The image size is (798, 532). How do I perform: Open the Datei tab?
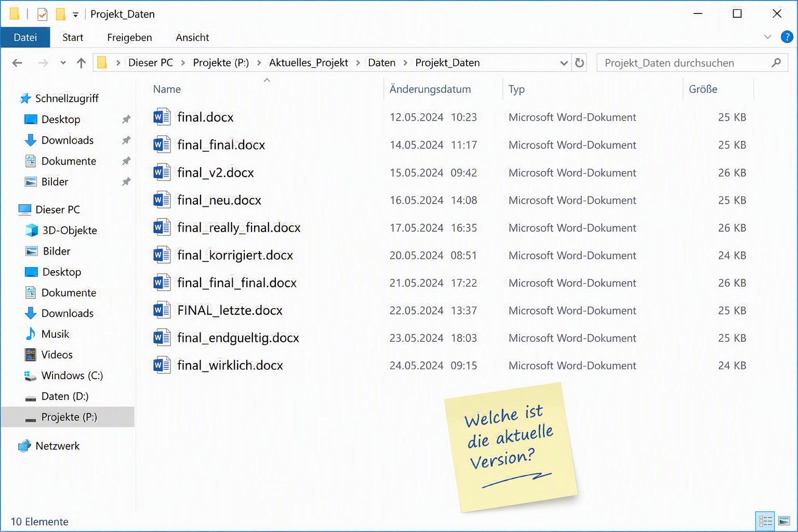pyautogui.click(x=25, y=37)
